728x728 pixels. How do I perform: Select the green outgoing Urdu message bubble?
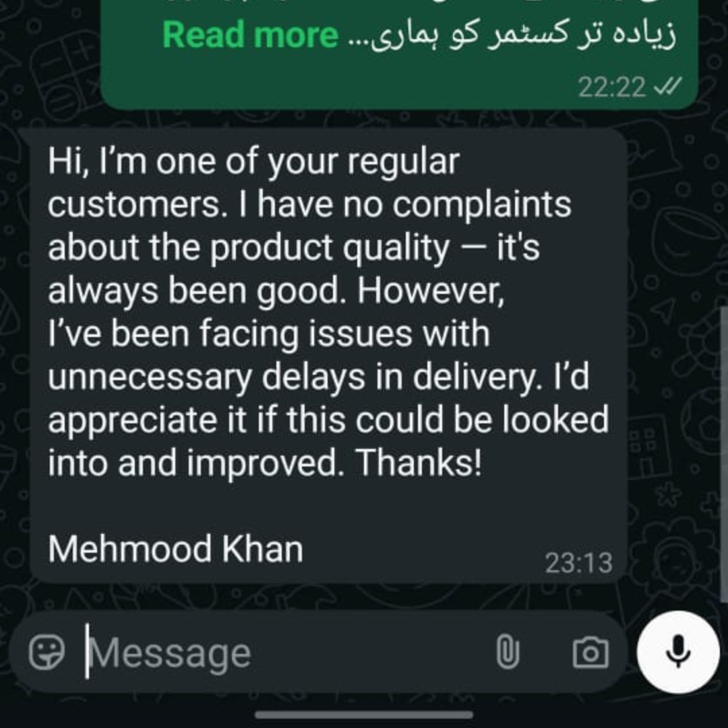(399, 55)
